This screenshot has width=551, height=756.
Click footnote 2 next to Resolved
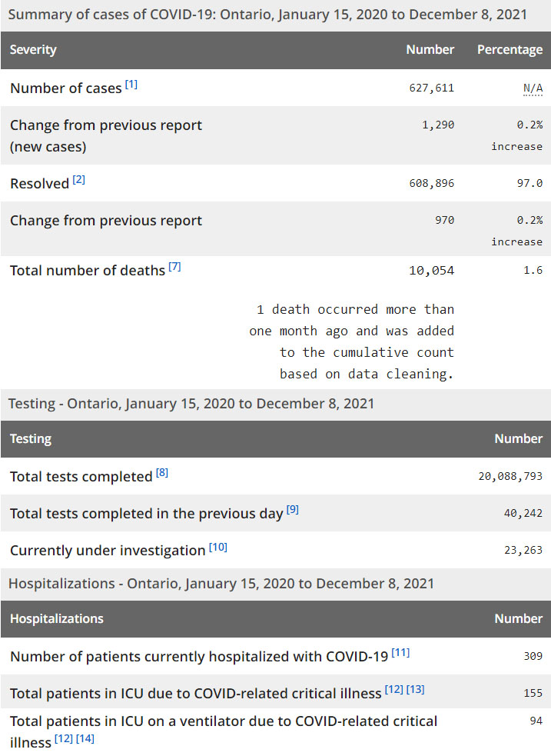pyautogui.click(x=79, y=181)
